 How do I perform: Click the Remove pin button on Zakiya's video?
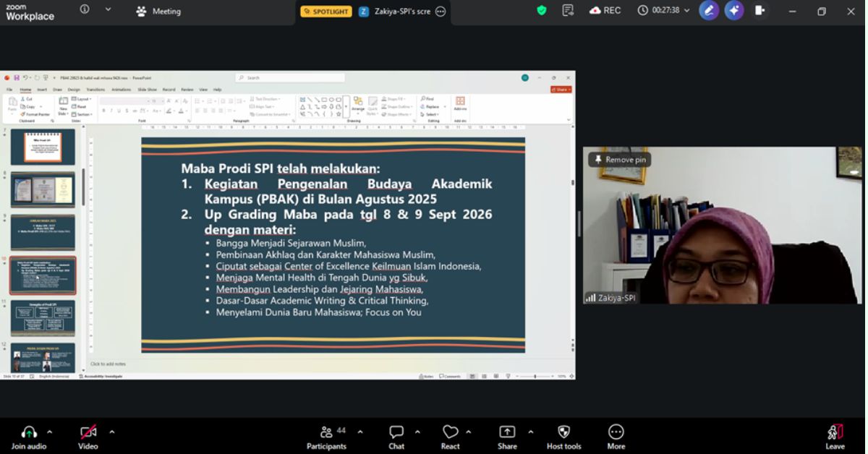pos(618,159)
